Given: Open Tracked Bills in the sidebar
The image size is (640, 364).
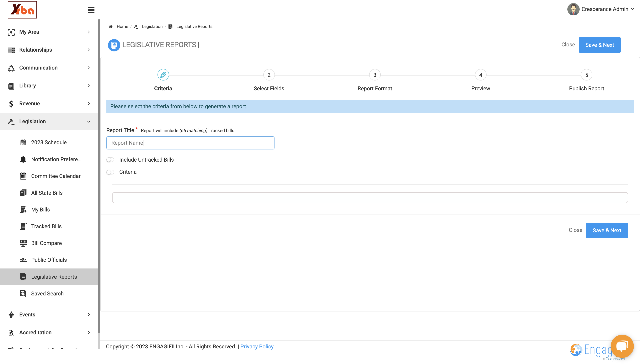Looking at the screenshot, I should pos(46,226).
